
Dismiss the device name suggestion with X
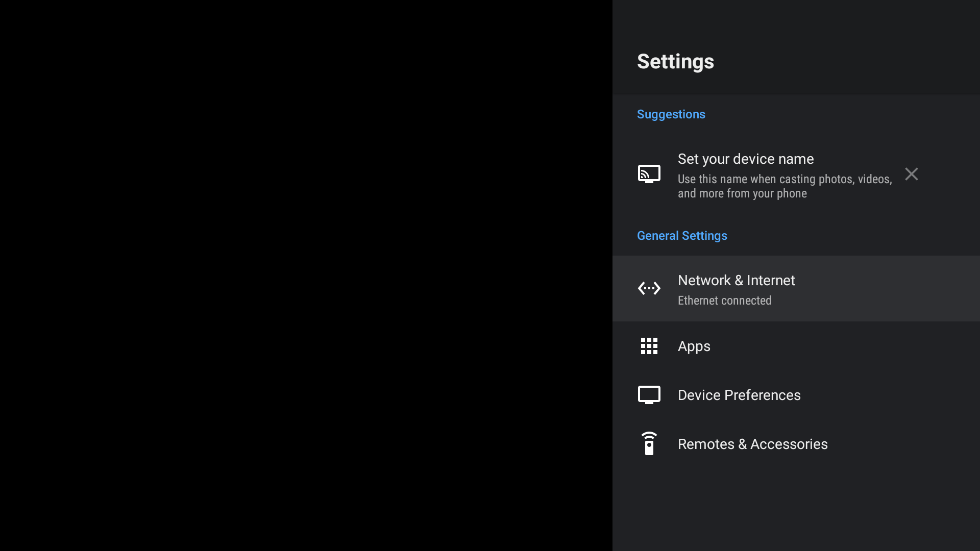(911, 174)
